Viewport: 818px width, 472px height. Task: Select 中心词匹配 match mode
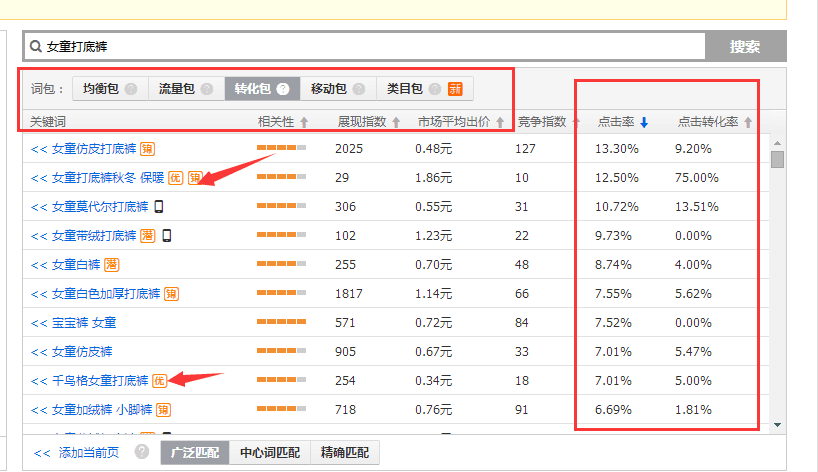coord(270,452)
